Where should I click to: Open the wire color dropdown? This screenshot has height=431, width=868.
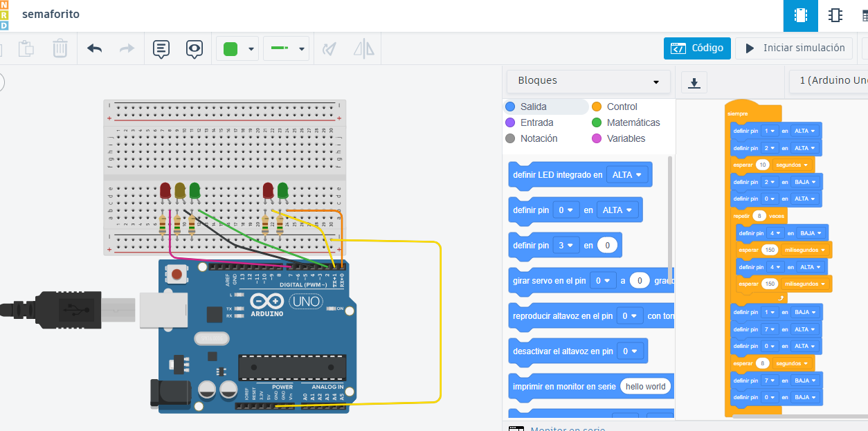click(237, 49)
